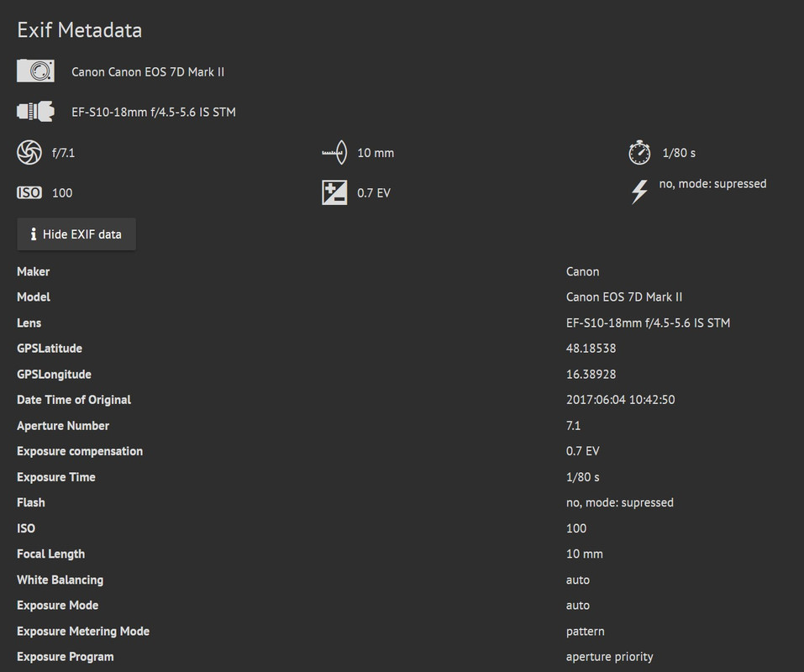This screenshot has width=804, height=672.
Task: Click the Maker row label
Action: (x=34, y=271)
